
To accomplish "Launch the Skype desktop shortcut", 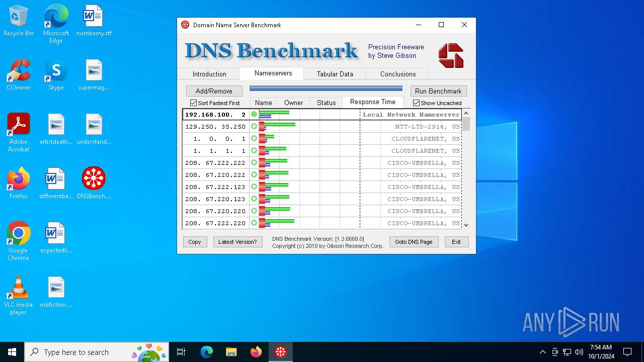I will tap(56, 75).
